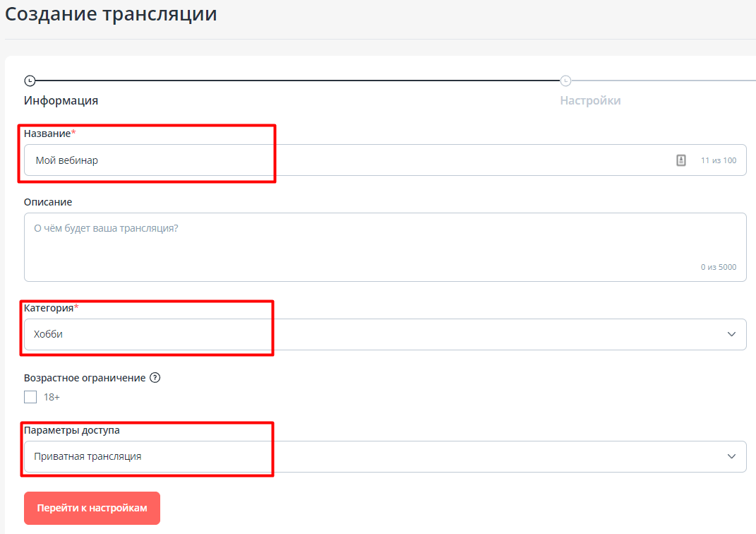Click the "18+" checkbox label text
This screenshot has height=534, width=756.
click(x=52, y=397)
